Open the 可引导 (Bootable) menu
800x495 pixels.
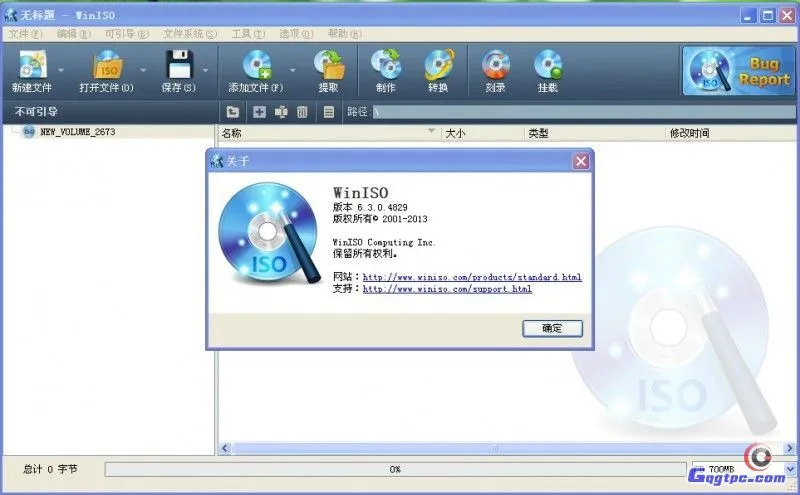127,34
